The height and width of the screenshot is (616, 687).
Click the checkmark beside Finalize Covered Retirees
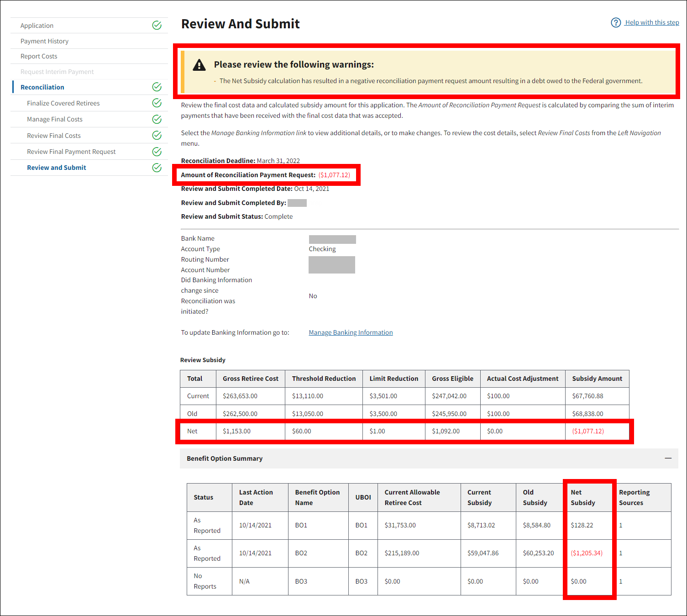point(157,103)
